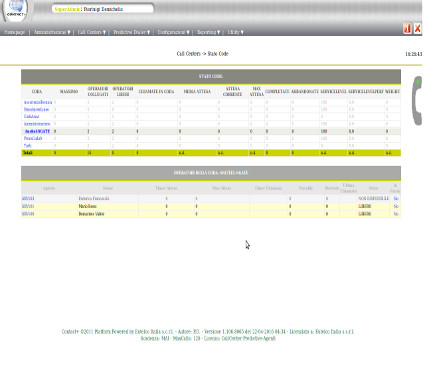Select the bold highlighted queue link
425x367 pixels.
(37, 131)
